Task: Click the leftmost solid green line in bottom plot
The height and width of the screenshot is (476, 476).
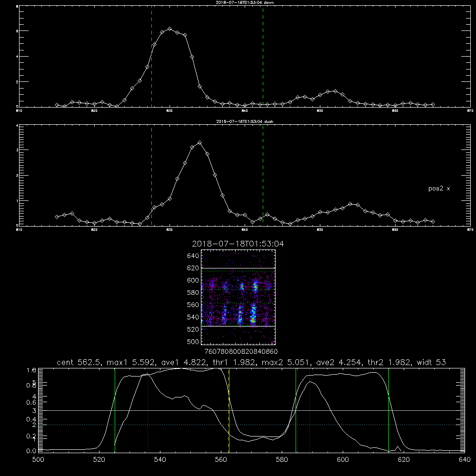Action: (115, 410)
